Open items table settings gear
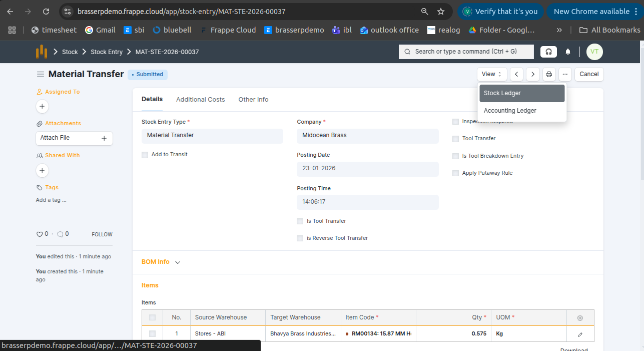Viewport: 644px width, 351px height. [580, 317]
